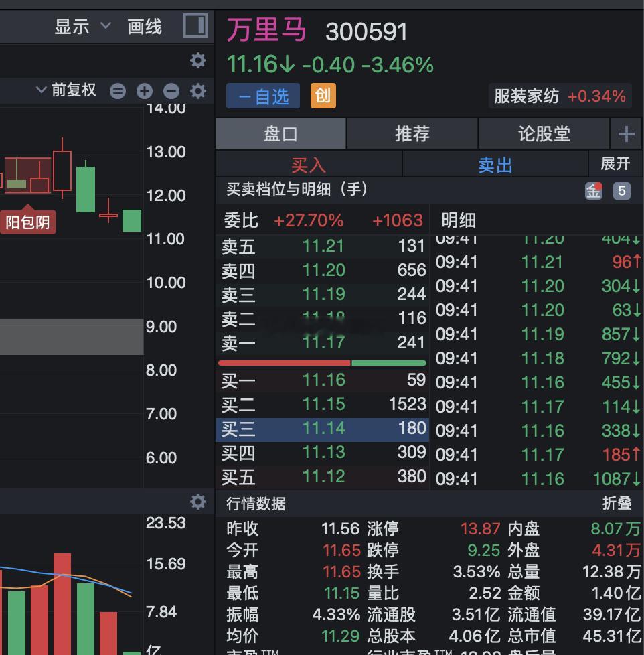644x655 pixels.
Task: Click the tallest red volume bar
Action: (62, 603)
